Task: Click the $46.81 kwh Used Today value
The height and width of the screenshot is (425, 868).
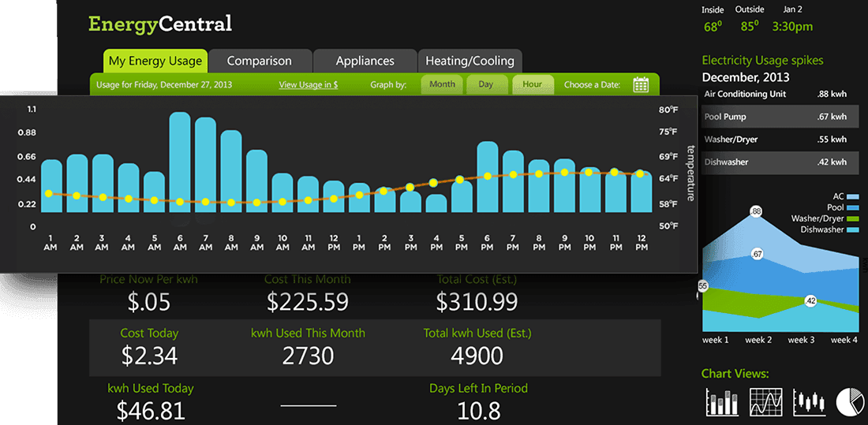Action: [x=151, y=411]
